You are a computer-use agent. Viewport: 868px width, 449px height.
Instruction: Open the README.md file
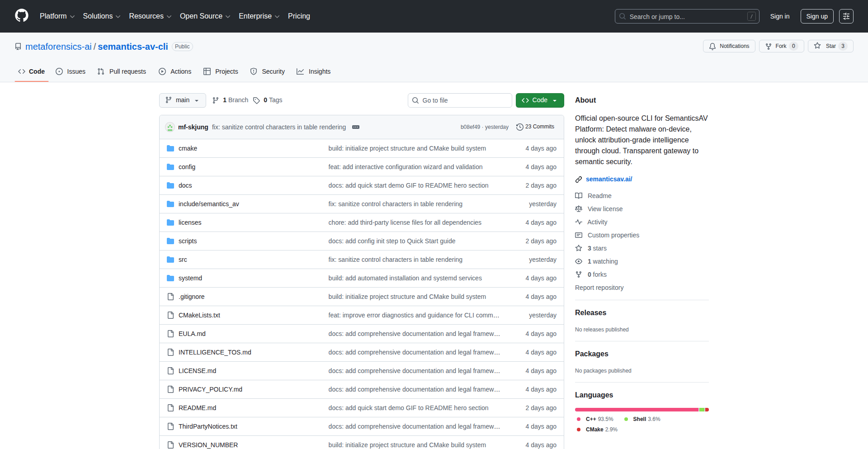[x=197, y=408]
